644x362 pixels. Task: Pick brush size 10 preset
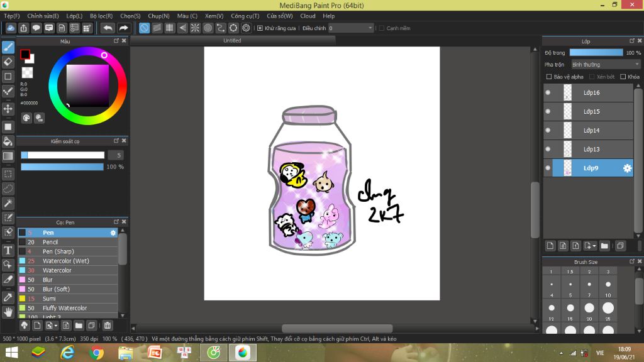(608, 285)
